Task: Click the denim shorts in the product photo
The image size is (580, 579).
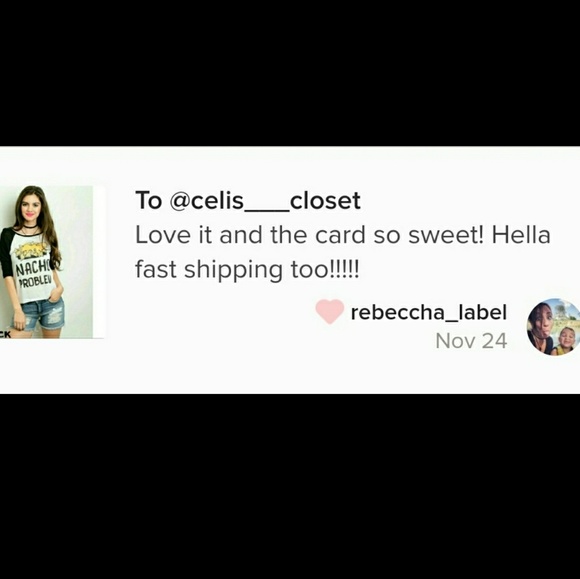Action: click(40, 314)
